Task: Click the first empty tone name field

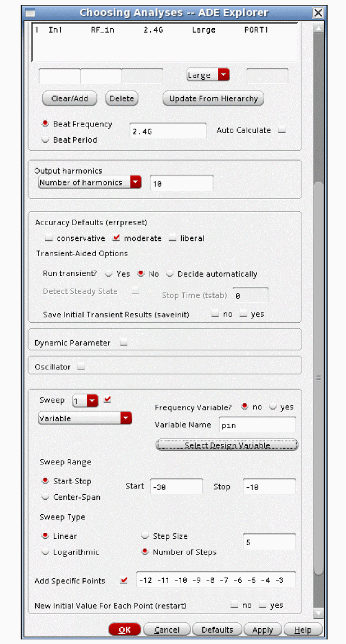Action: point(60,76)
